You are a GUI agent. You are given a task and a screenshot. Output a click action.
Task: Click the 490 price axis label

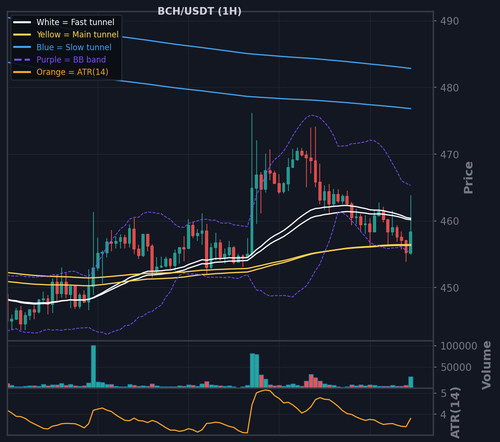point(449,21)
